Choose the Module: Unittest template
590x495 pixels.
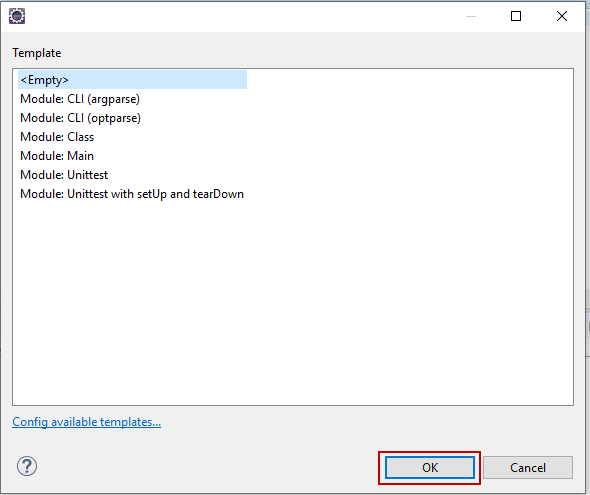pos(64,175)
